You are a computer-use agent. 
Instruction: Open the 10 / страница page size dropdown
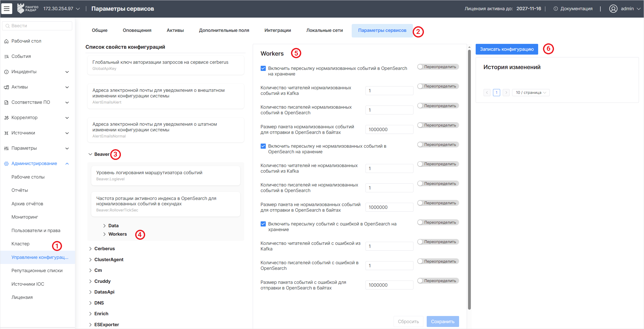531,93
